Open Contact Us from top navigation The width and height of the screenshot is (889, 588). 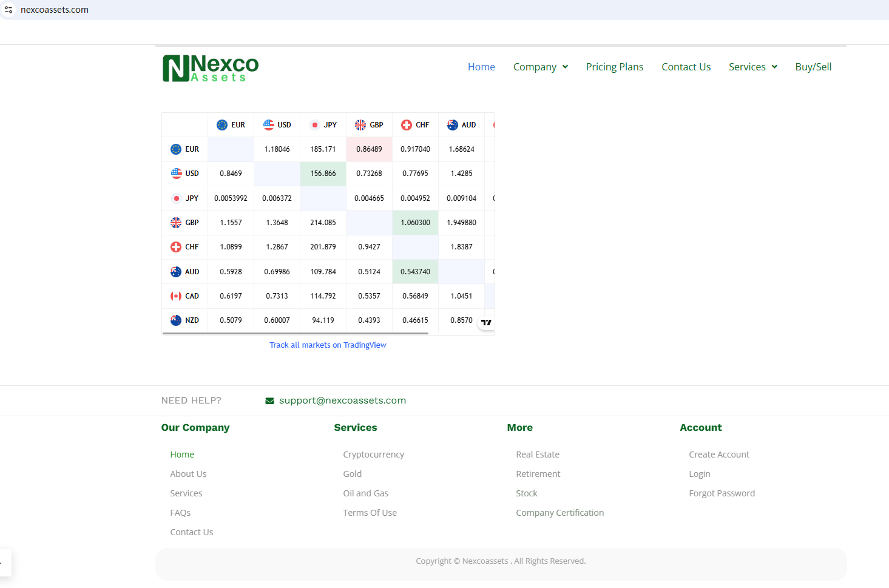point(686,67)
